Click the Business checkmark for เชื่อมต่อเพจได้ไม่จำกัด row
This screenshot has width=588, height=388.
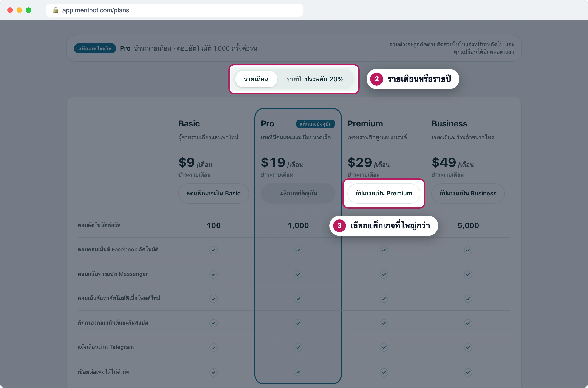click(468, 372)
